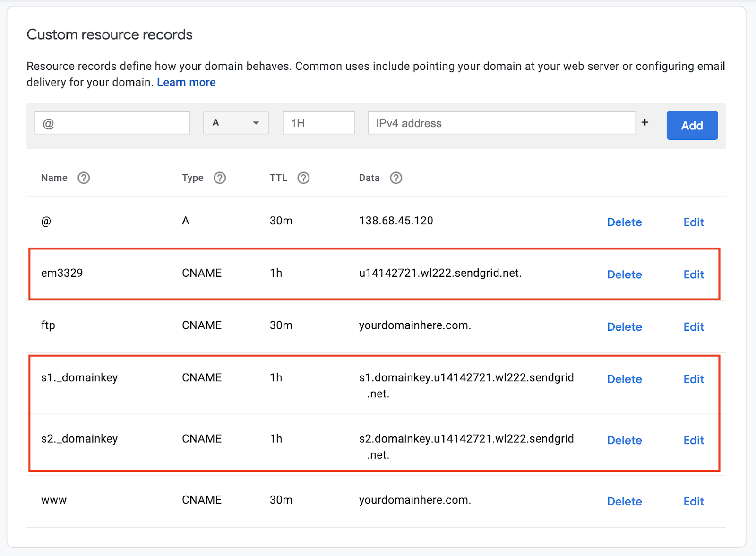Delete the s2._domainkey record
Screen dimensions: 756x556
624,440
